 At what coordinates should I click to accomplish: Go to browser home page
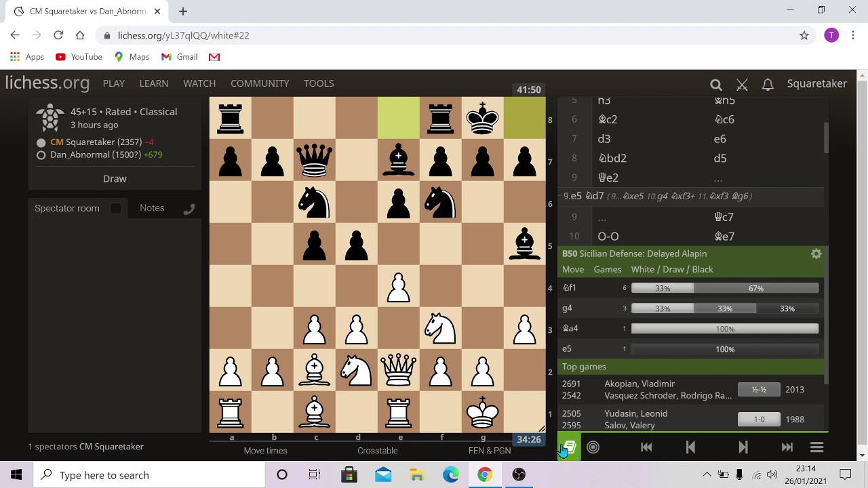pos(80,35)
